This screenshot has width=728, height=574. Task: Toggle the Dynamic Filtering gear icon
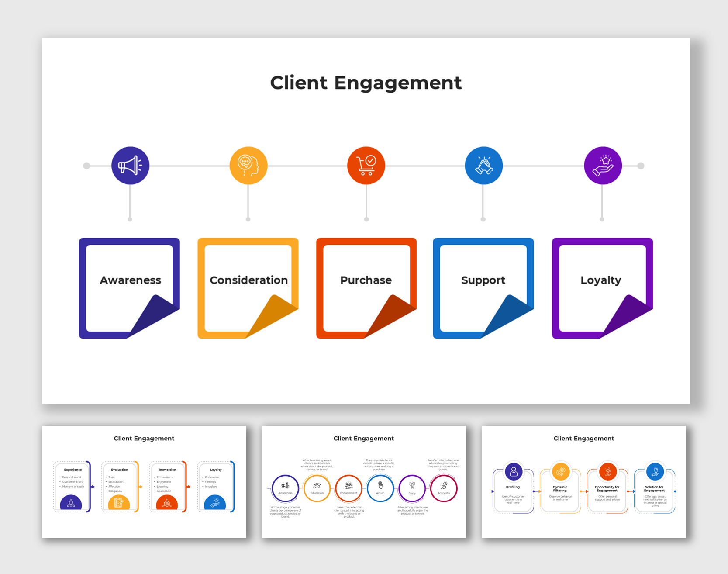(x=561, y=472)
